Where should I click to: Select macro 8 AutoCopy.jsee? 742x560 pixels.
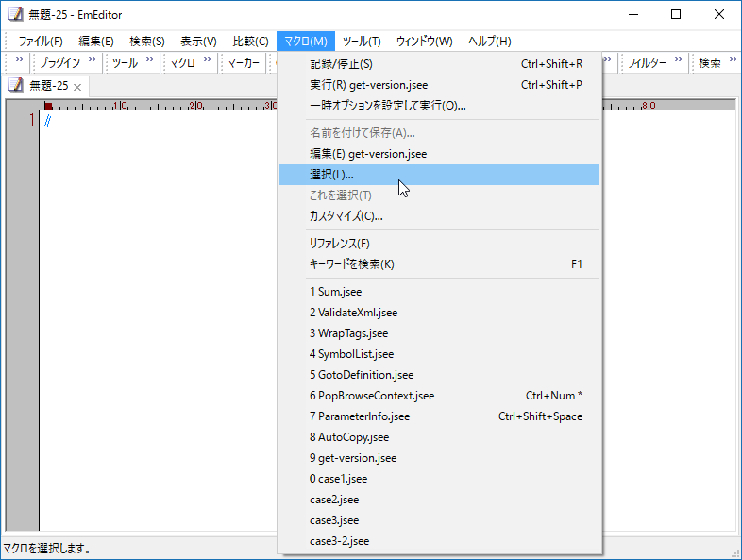(439, 437)
